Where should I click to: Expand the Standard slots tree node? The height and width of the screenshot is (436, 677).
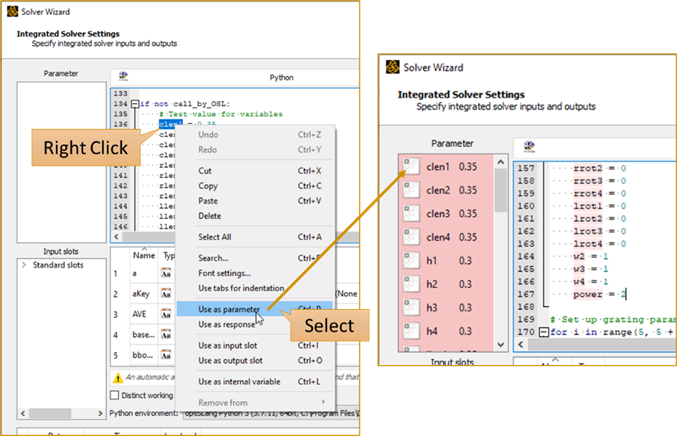tap(24, 265)
